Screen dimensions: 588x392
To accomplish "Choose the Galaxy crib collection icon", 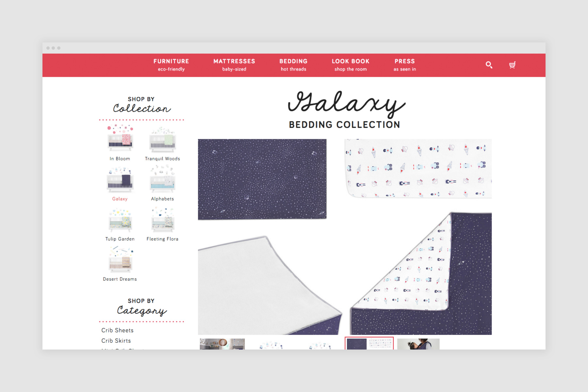I will click(x=120, y=179).
